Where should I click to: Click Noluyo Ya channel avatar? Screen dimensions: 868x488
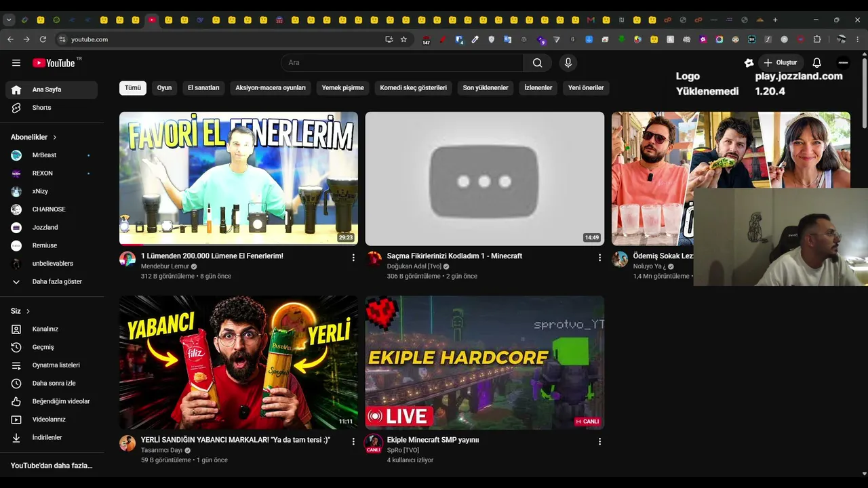620,259
